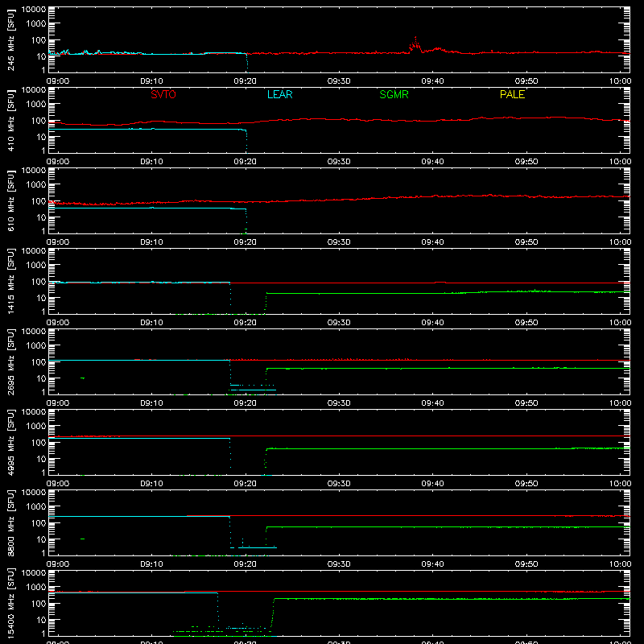644x644 pixels.
Task: Click the green SGMR legend label
Action: [x=394, y=94]
